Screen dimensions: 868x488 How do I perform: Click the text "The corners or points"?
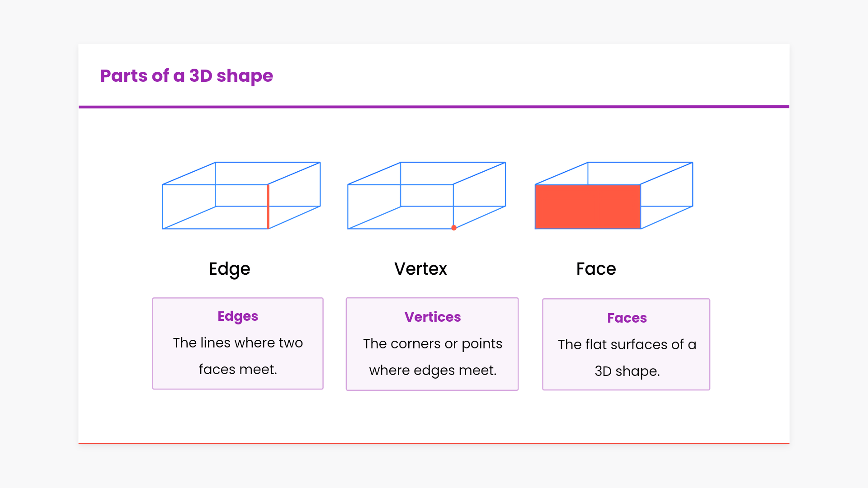pyautogui.click(x=433, y=344)
